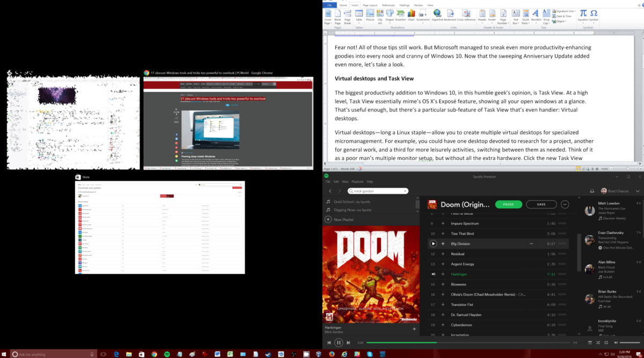Click the Picture icon in Word ribbon
The height and width of the screenshot is (358, 644).
coord(370,15)
